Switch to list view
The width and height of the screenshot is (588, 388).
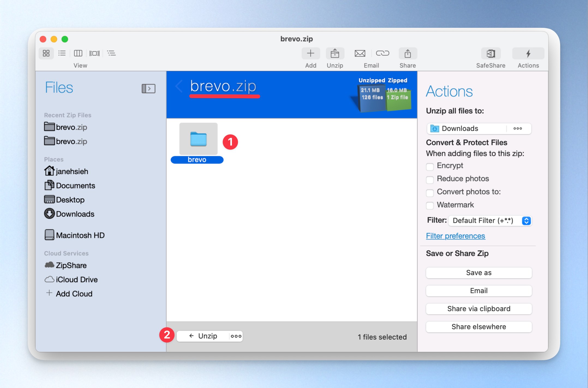pyautogui.click(x=62, y=53)
